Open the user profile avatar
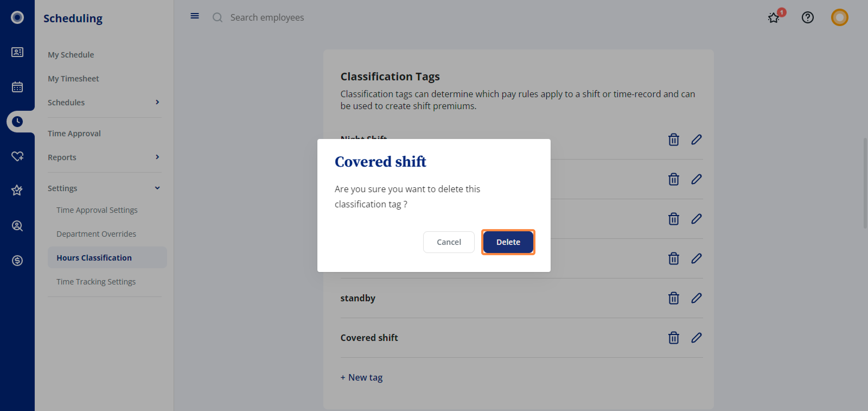This screenshot has height=411, width=868. click(x=839, y=17)
